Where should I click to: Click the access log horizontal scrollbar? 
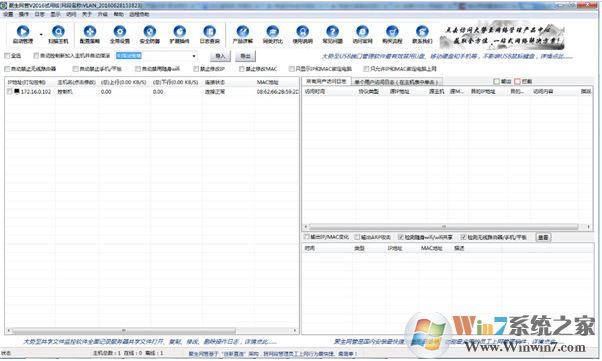(x=444, y=227)
